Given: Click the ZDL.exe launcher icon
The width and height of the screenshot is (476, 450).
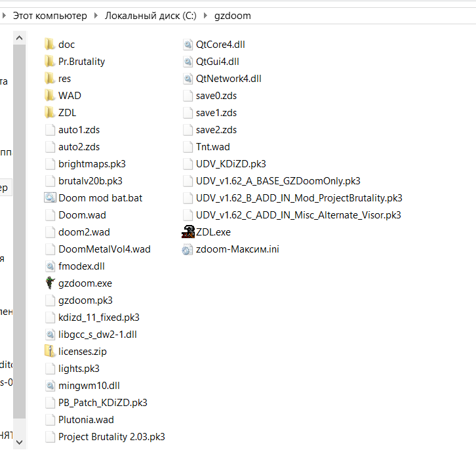Looking at the screenshot, I should click(188, 232).
